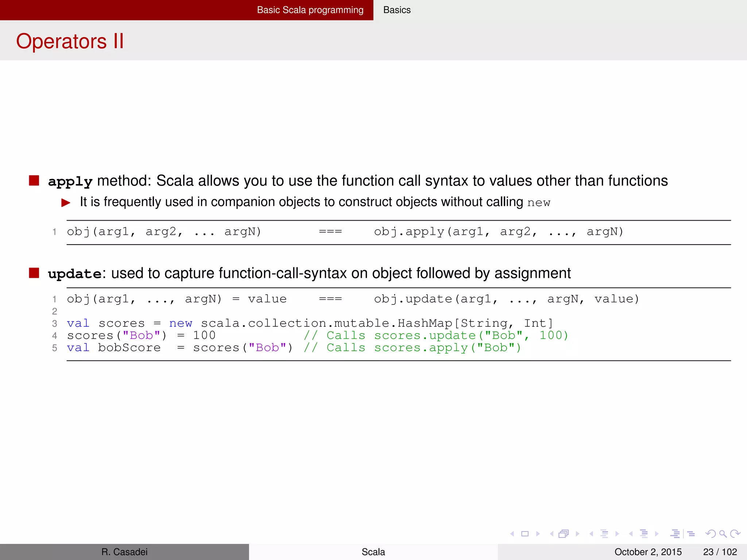Click the bold update keyword
The image size is (747, 560).
click(75, 273)
